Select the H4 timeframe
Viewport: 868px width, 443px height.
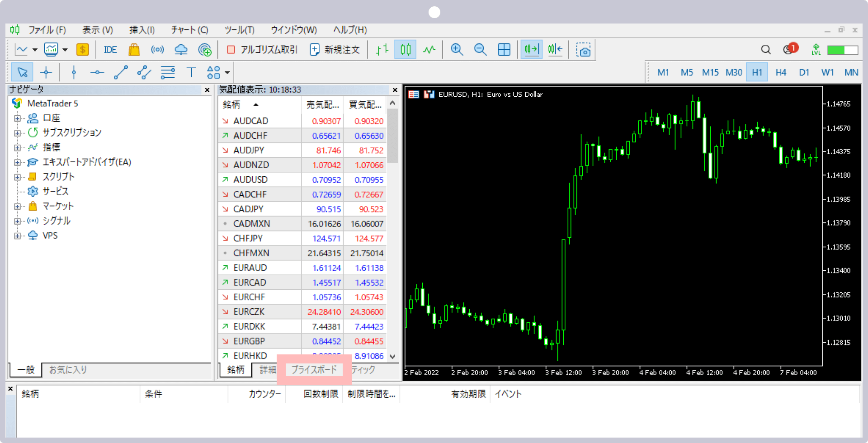click(781, 72)
